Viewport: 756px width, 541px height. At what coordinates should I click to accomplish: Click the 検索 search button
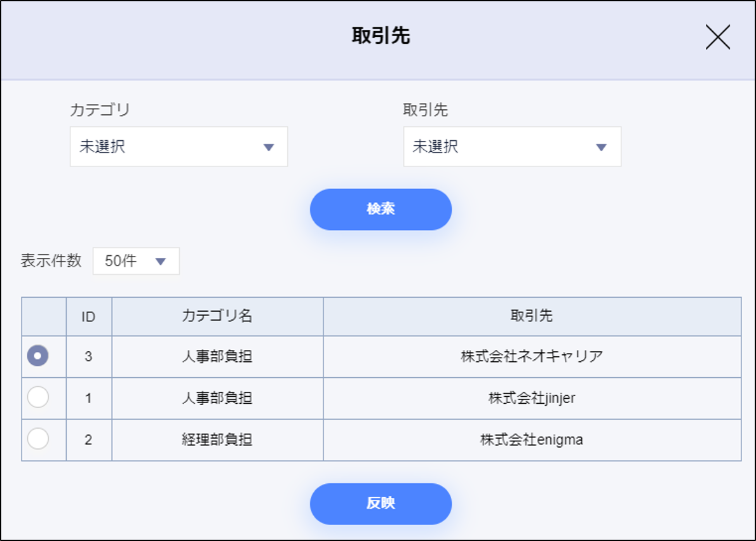[x=381, y=209]
